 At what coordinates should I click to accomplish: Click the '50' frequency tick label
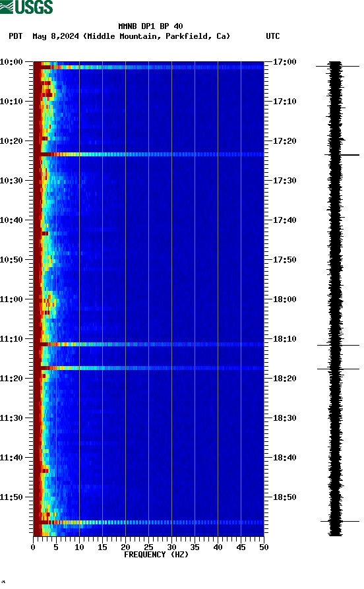264,547
